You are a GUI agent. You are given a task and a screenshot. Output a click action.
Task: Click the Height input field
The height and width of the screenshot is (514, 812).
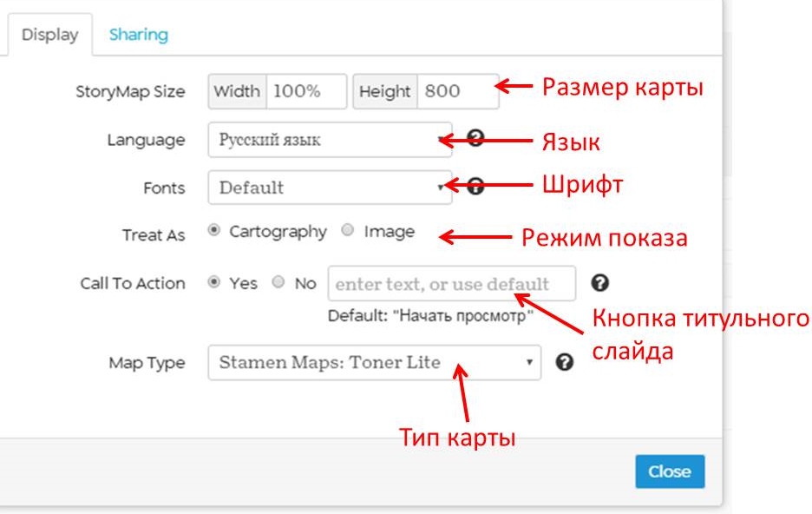[x=458, y=91]
